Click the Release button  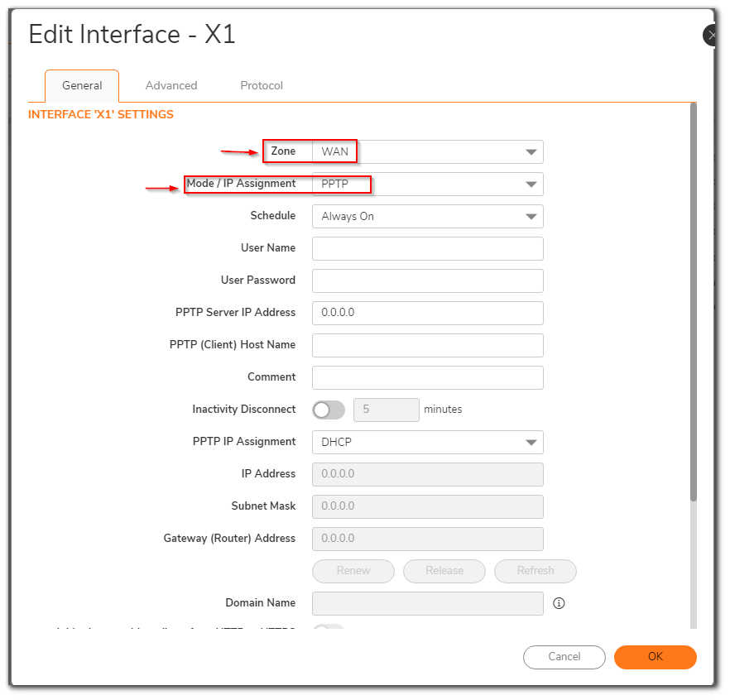[x=444, y=571]
